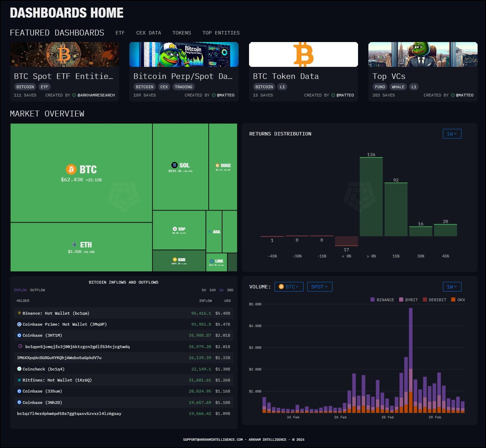Open the Returns Distribution 1W timeframe dropdown
This screenshot has width=486, height=448.
[452, 134]
